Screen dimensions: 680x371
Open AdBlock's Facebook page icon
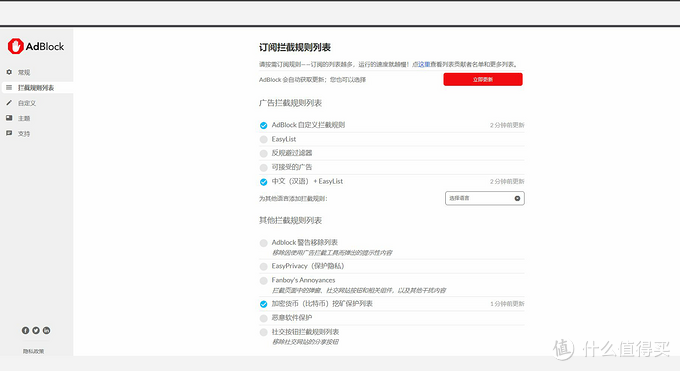click(x=25, y=331)
